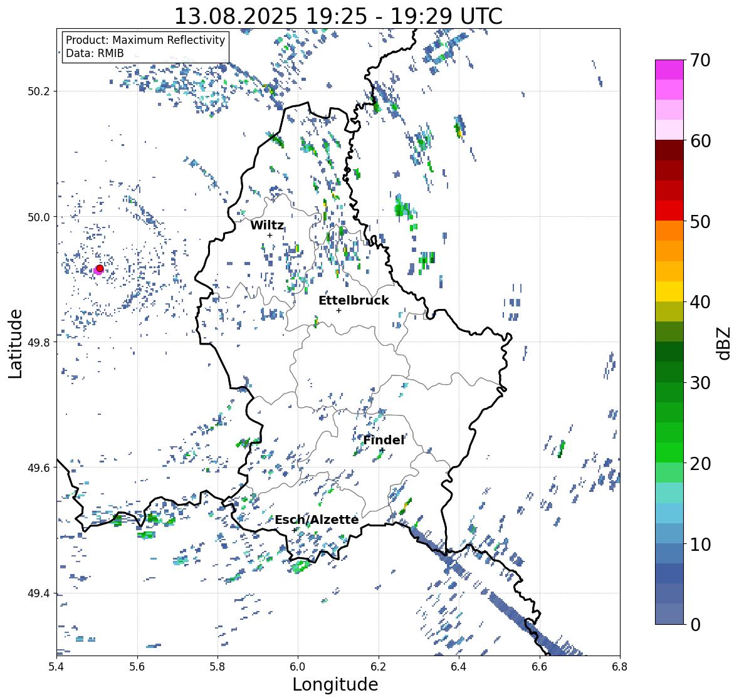Image resolution: width=739 pixels, height=700 pixels.
Task: Click the 6.2 longitude tick label
Action: tap(379, 666)
